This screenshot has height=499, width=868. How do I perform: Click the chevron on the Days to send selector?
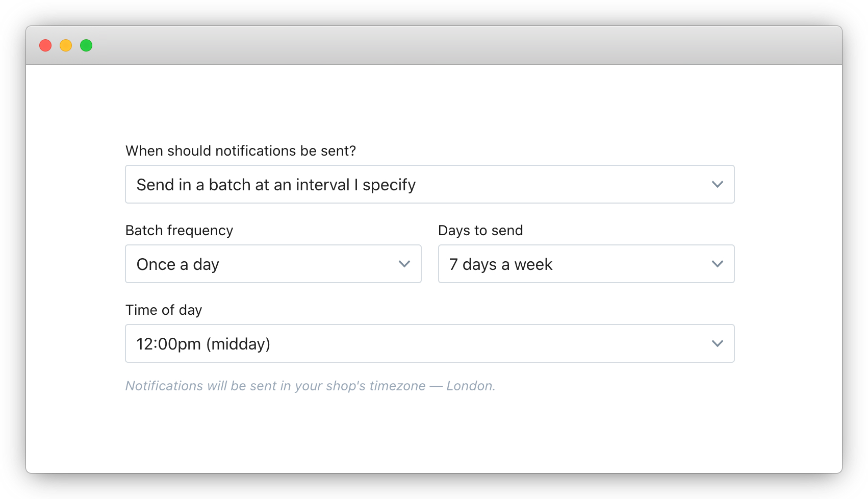tap(717, 264)
